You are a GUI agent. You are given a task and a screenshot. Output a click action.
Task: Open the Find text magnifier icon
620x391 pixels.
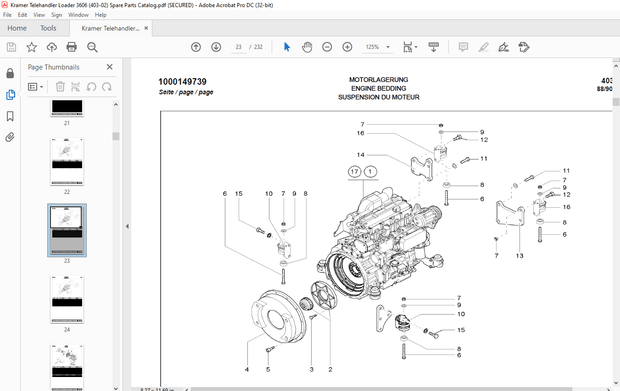(x=92, y=47)
